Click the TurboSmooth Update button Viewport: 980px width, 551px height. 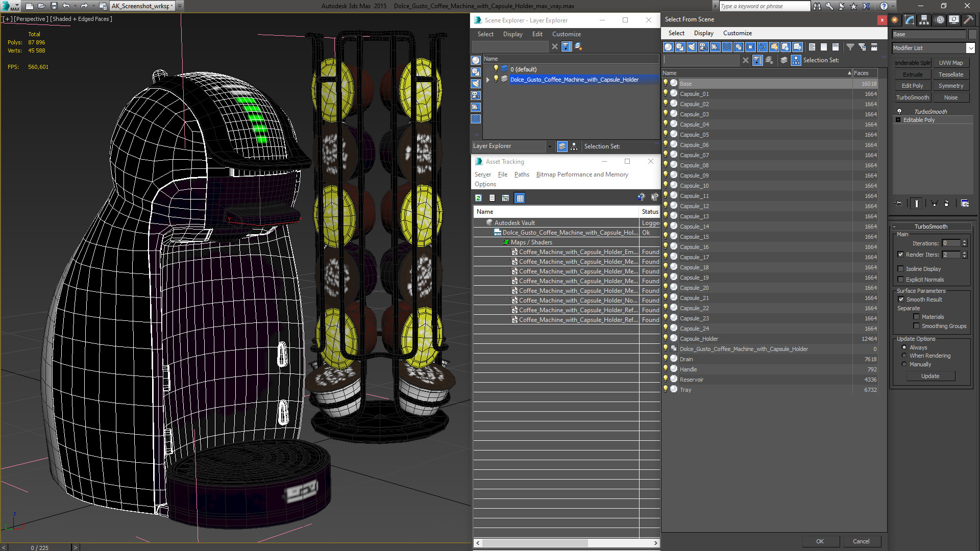point(930,376)
